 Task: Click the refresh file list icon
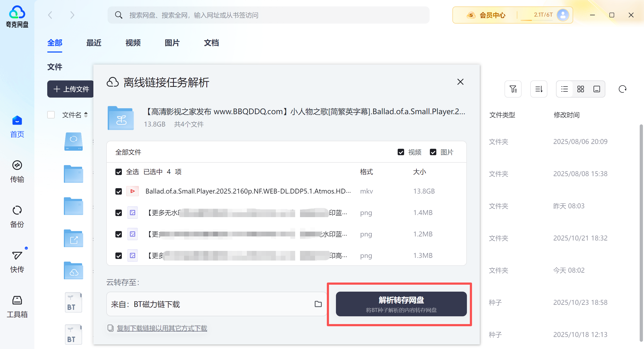(x=622, y=89)
